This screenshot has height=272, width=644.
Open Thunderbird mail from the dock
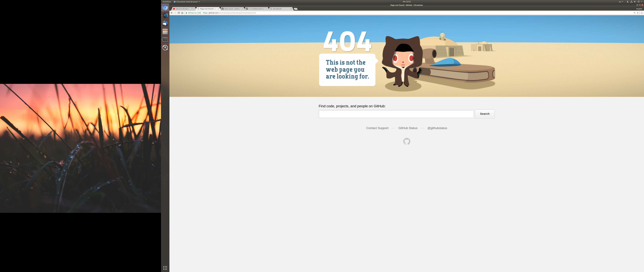pyautogui.click(x=165, y=24)
